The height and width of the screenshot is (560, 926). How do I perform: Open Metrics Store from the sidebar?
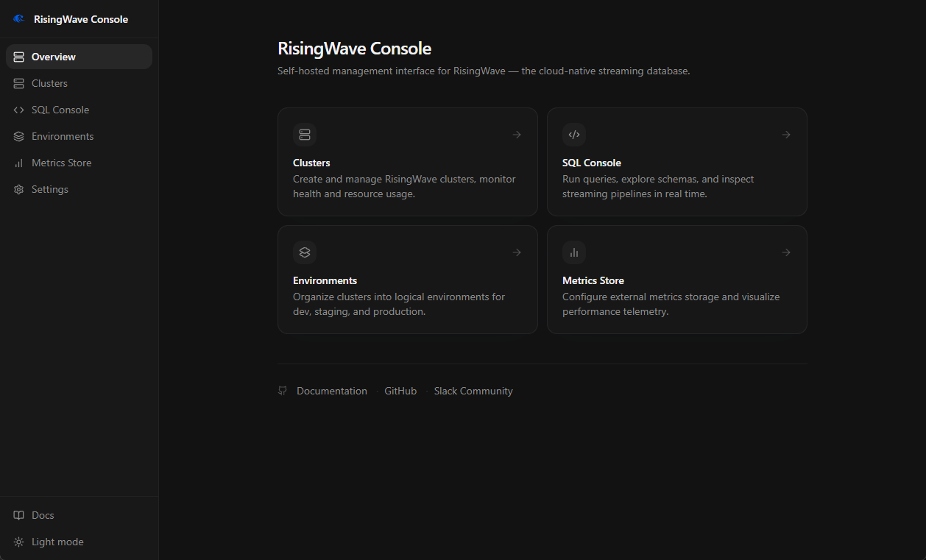pos(79,163)
